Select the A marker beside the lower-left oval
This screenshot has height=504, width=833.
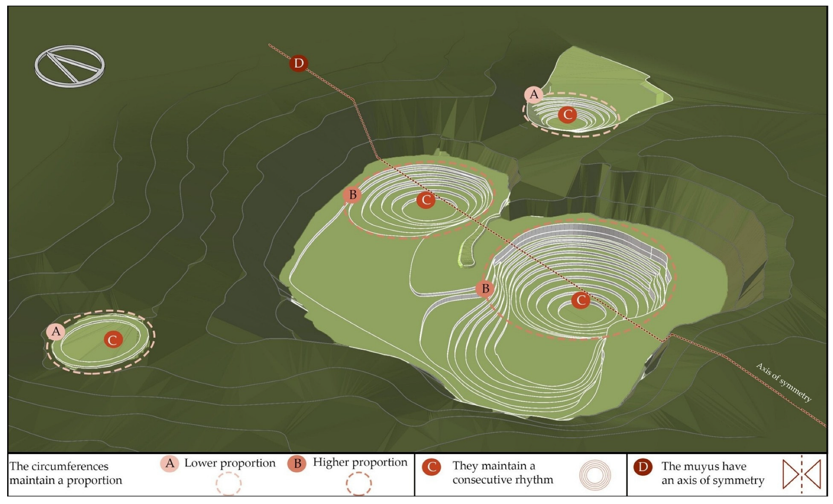click(56, 332)
